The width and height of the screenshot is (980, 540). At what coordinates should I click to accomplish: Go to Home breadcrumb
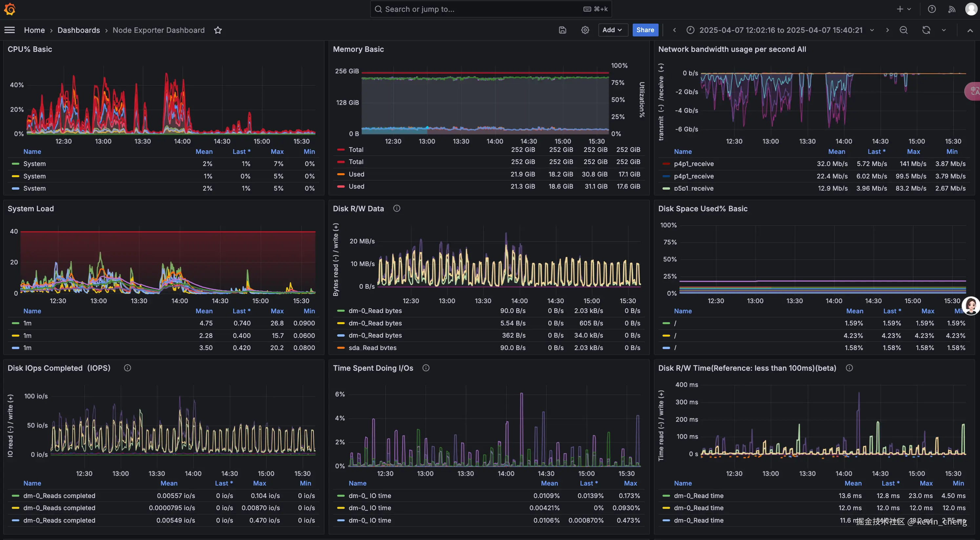[34, 30]
